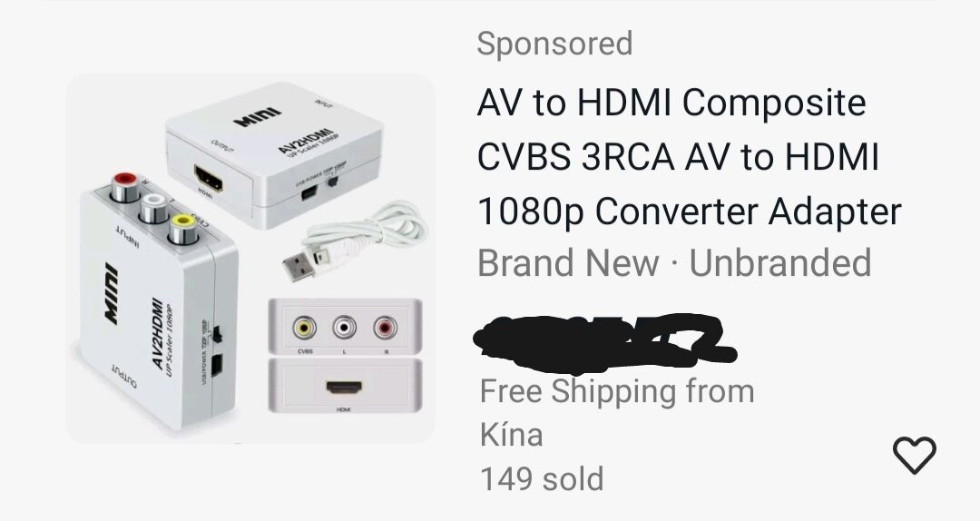Click the 149 sold count

[541, 478]
